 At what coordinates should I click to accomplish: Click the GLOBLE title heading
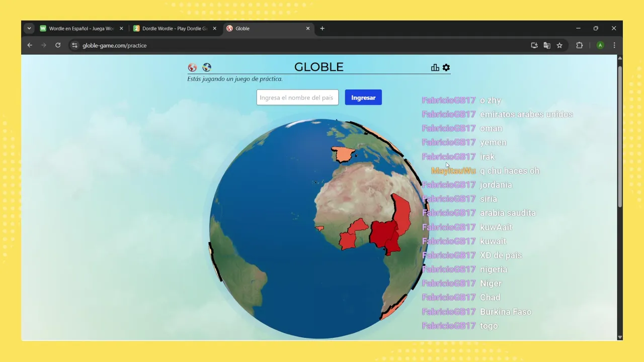pyautogui.click(x=319, y=67)
